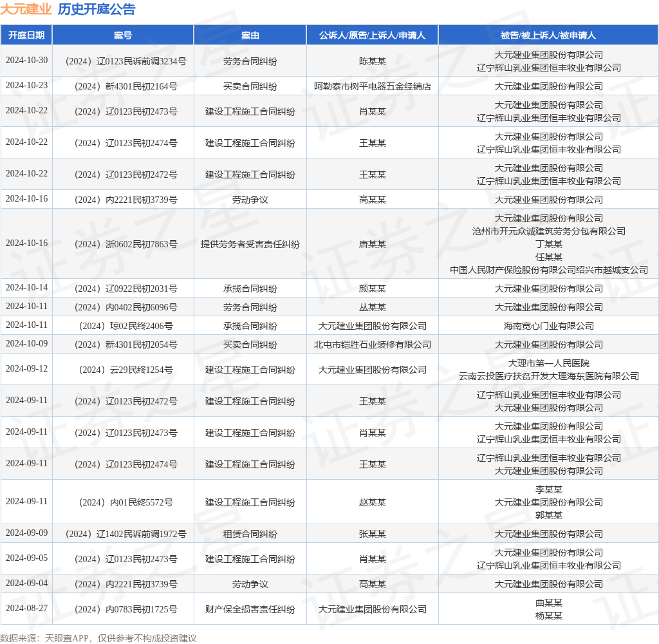Click defendant 中国人民财产保险股份有限公司绍兴市越城支公司
Screen dimensions: 659x644
point(548,270)
